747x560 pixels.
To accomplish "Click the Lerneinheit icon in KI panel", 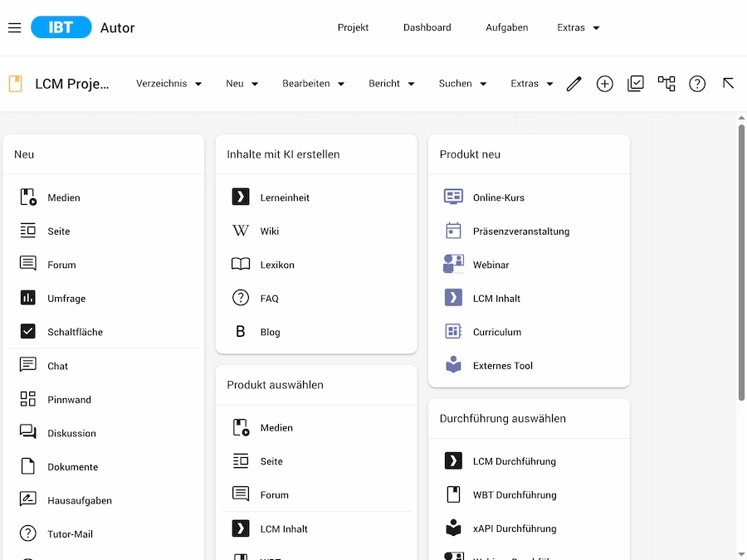I will point(241,197).
